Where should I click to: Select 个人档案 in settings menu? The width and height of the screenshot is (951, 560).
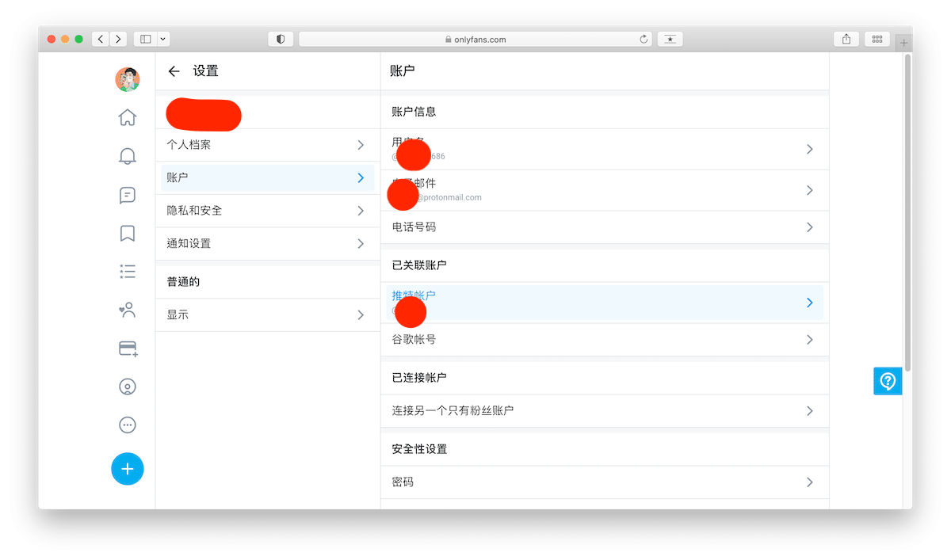click(x=265, y=146)
